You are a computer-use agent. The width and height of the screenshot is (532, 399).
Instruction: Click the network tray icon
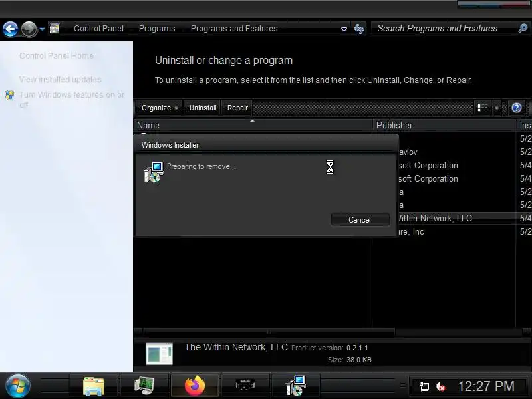pyautogui.click(x=424, y=386)
